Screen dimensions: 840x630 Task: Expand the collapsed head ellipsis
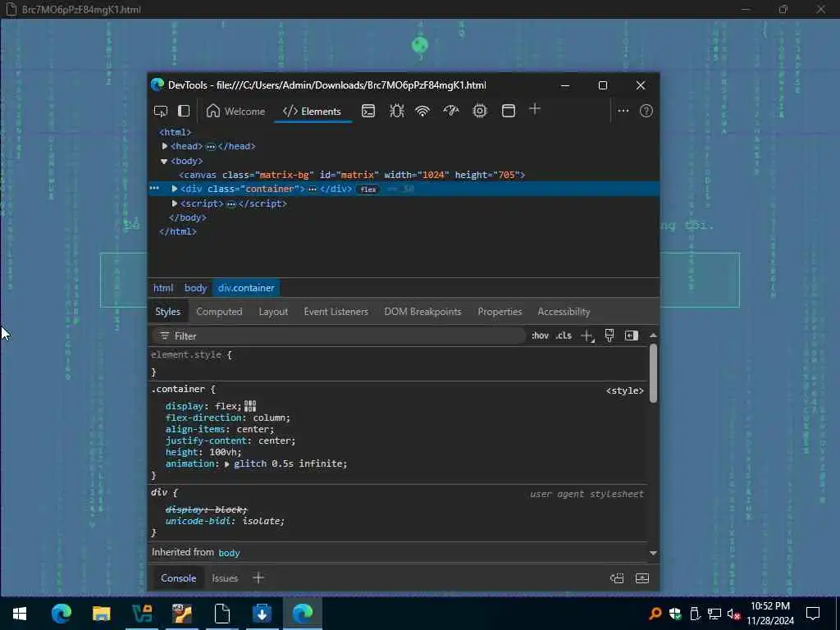(x=211, y=146)
